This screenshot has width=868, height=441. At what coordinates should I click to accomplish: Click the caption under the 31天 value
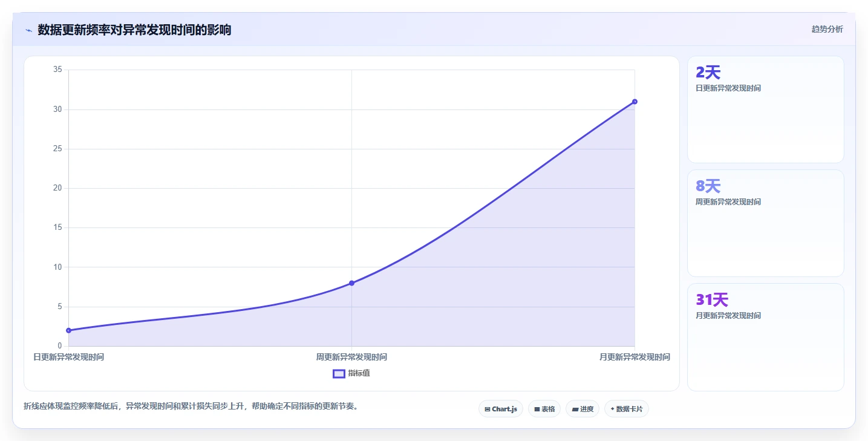[728, 315]
